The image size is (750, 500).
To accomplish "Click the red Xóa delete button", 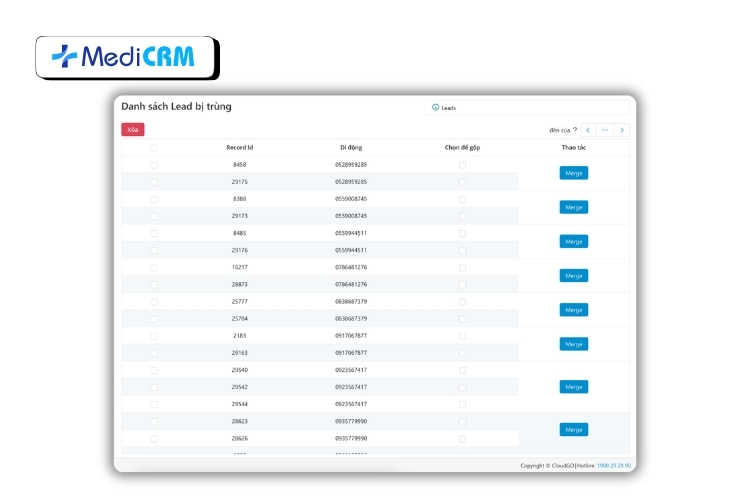I will click(x=132, y=130).
